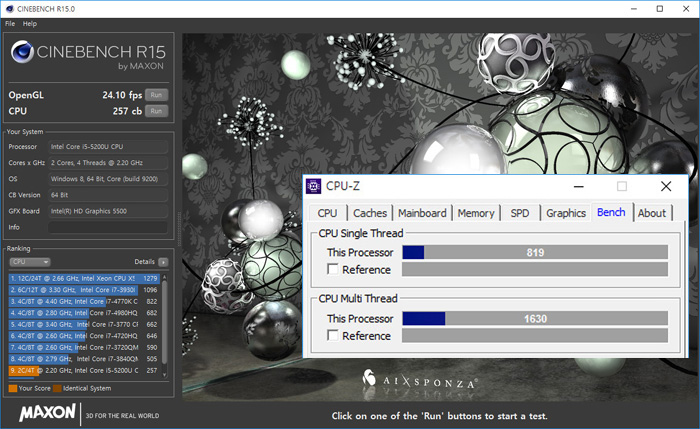
Task: Enable the Multi Thread Reference checkbox
Action: (x=333, y=335)
